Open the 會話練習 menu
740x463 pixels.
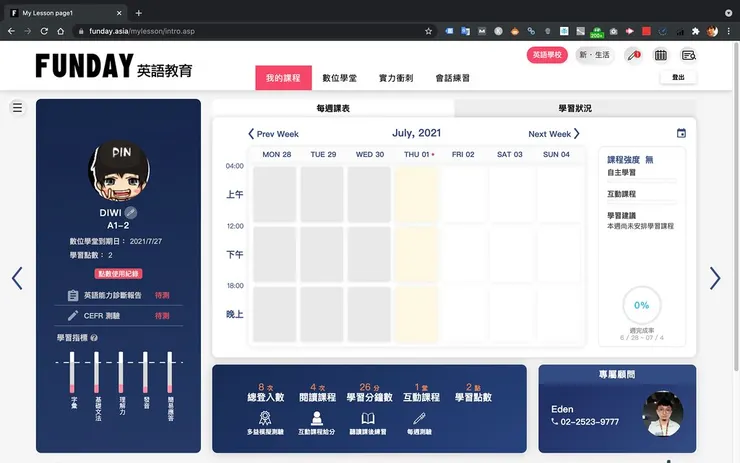pos(452,78)
